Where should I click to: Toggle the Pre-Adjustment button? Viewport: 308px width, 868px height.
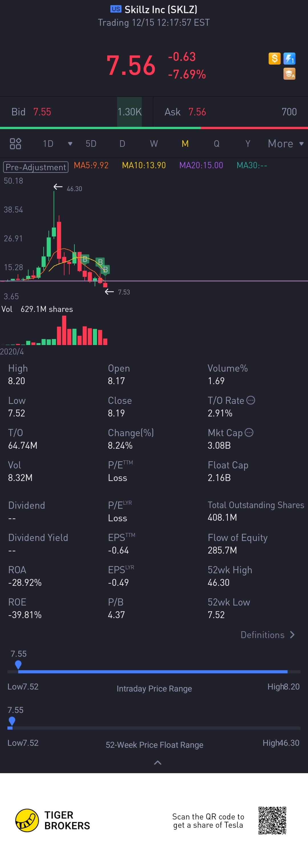(36, 167)
